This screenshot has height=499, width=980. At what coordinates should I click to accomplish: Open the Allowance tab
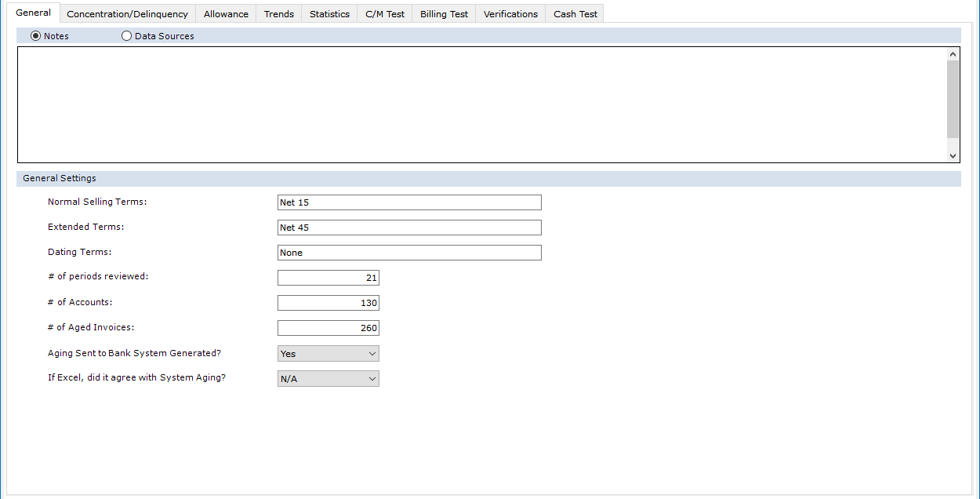(x=226, y=14)
